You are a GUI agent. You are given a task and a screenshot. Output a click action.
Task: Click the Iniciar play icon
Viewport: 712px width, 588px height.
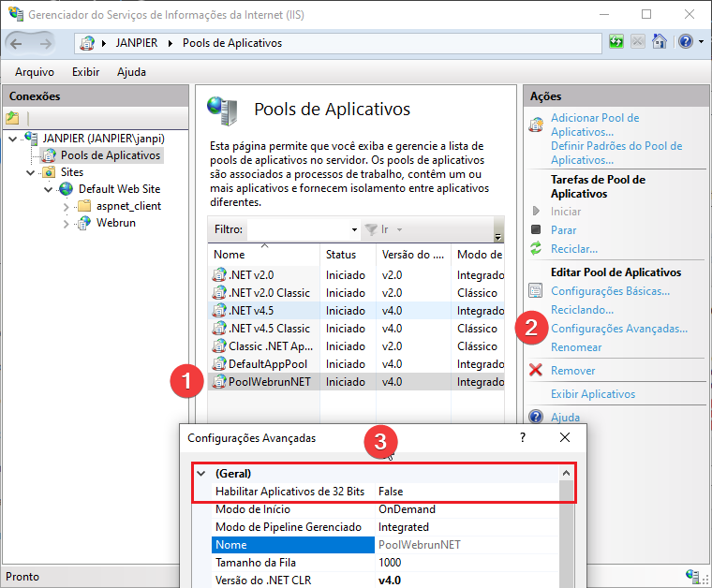tap(536, 211)
